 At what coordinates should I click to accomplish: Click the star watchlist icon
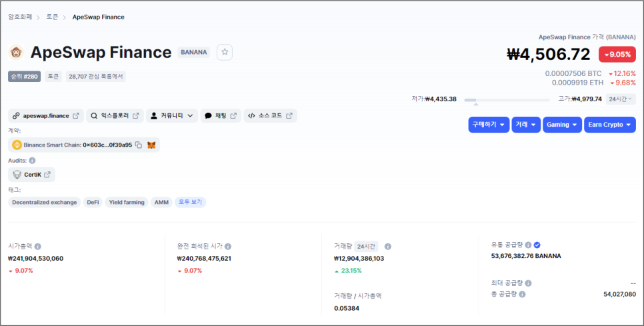225,52
